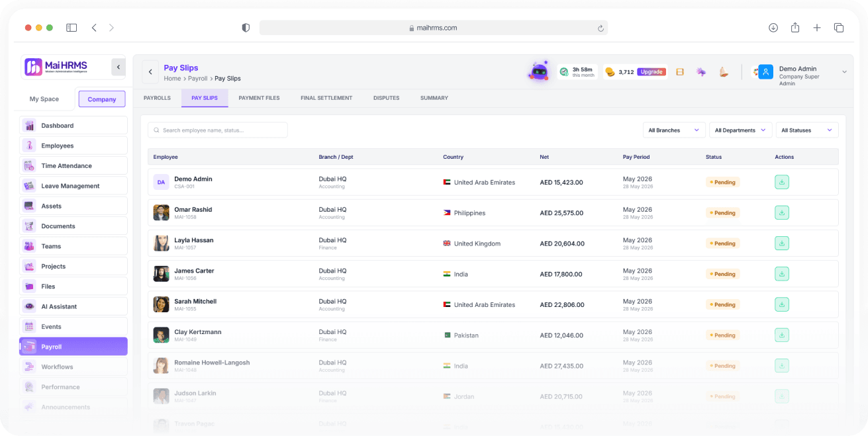This screenshot has width=868, height=436.
Task: Click the back arrow beside Pay Slips title
Action: click(150, 72)
